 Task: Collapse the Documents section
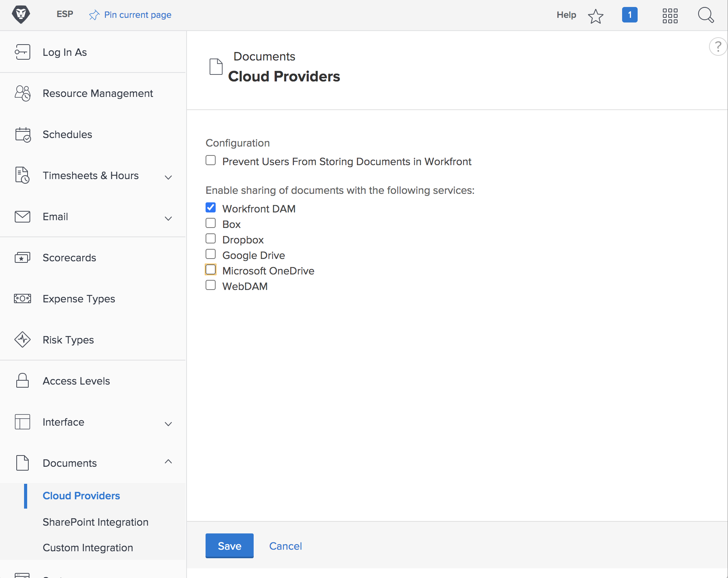(x=168, y=462)
